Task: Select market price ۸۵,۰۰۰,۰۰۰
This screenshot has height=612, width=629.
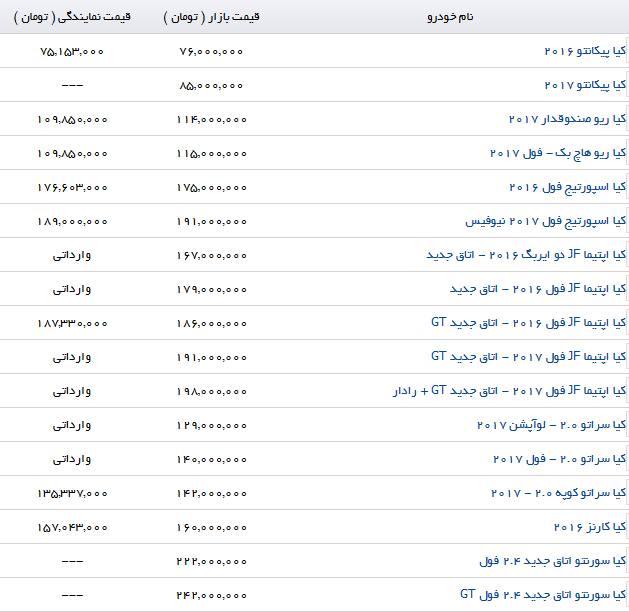Action: pos(211,86)
